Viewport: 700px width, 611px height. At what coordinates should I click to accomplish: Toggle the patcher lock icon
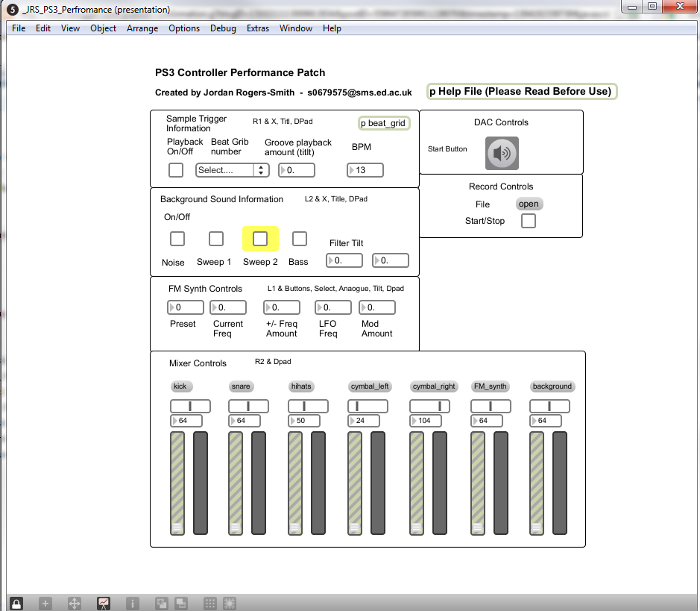(x=16, y=604)
